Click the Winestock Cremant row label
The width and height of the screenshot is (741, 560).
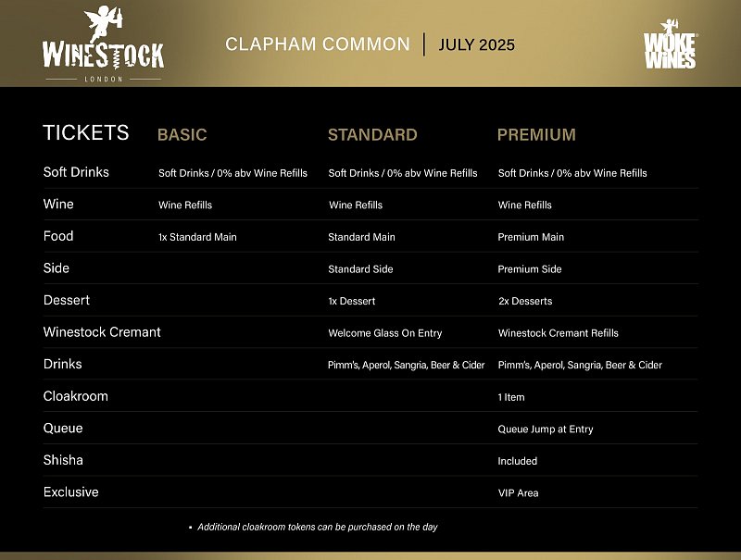pos(102,332)
